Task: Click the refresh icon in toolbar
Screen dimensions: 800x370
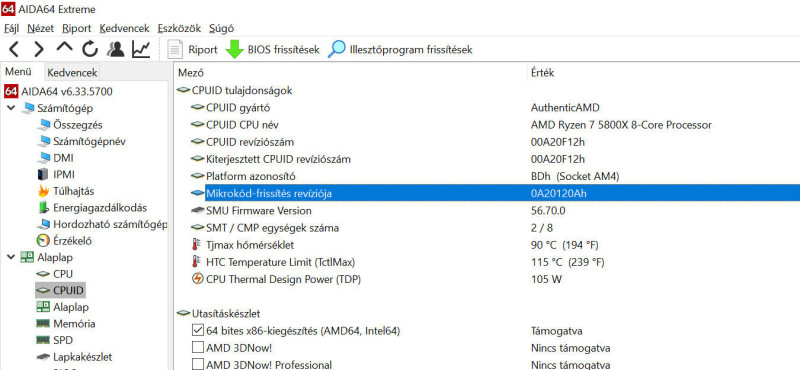Action: point(90,50)
